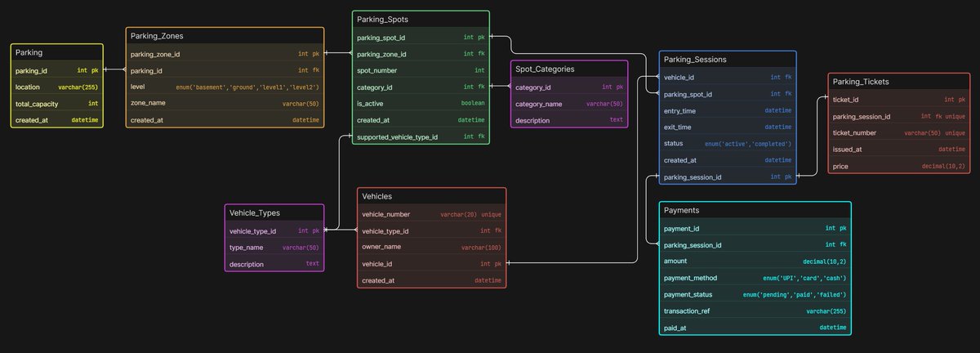Select the Parking_Tickets table header
This screenshot has height=353, width=980.
pyautogui.click(x=899, y=82)
